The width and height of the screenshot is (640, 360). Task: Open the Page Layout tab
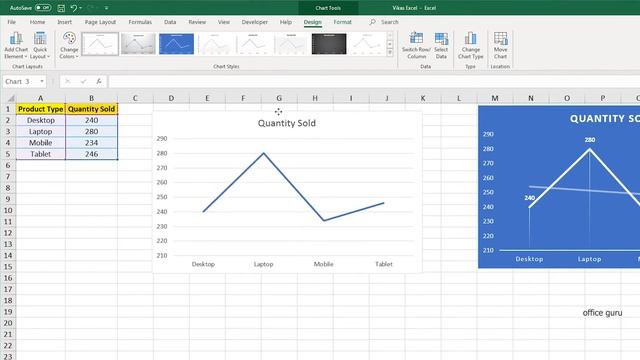click(100, 22)
